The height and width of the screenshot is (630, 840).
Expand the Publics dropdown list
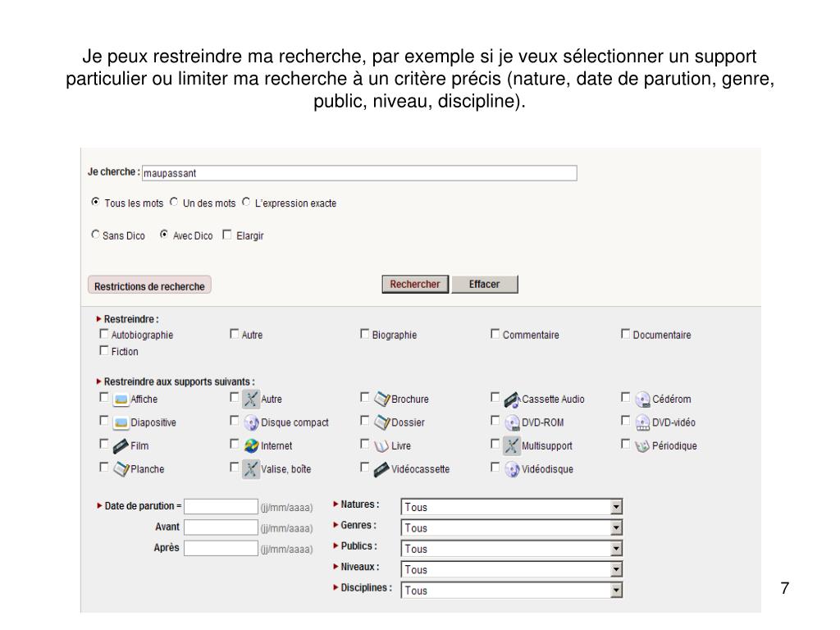[512, 549]
